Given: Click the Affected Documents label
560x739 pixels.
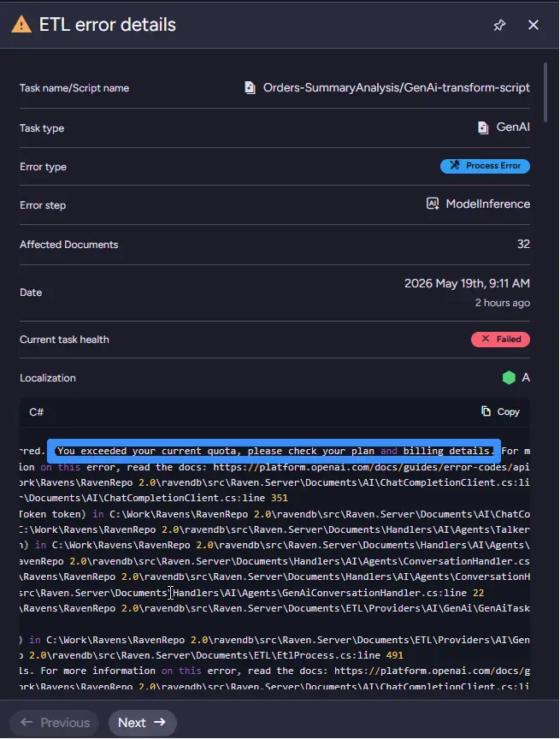Looking at the screenshot, I should (x=68, y=244).
